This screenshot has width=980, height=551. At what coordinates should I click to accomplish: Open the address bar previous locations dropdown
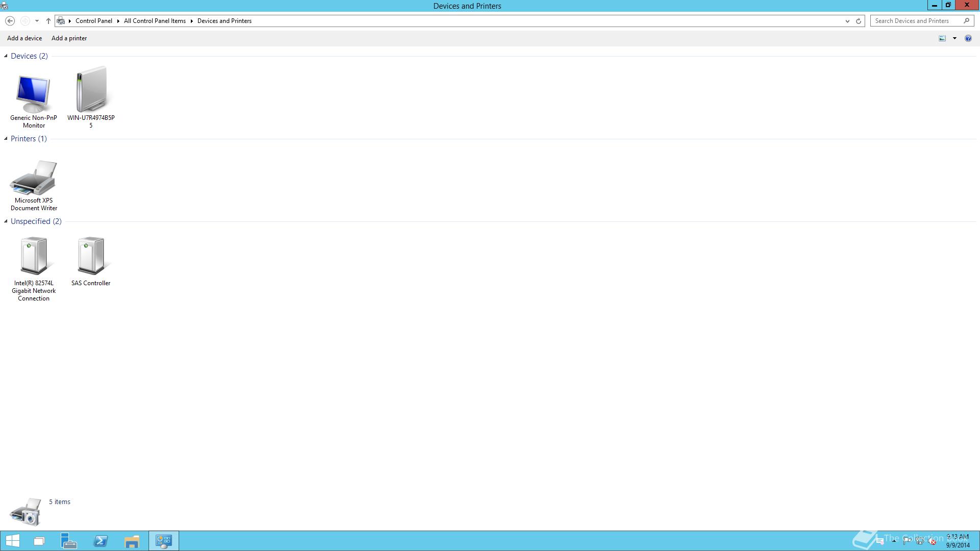click(x=847, y=21)
